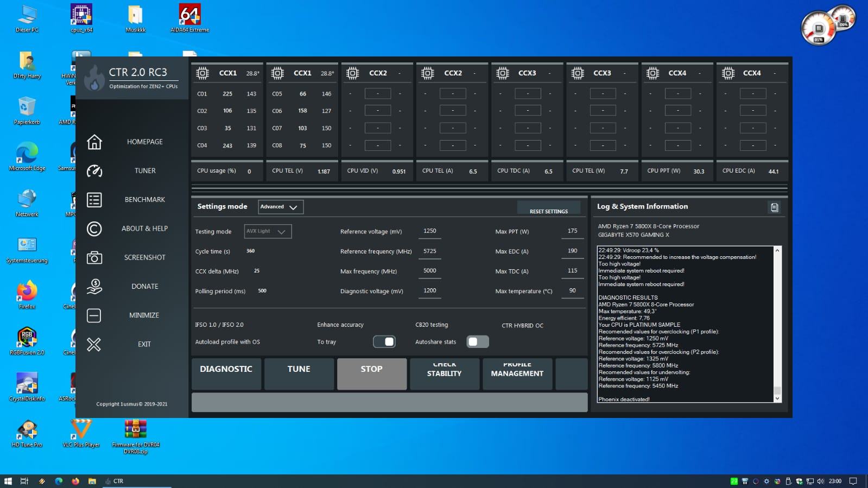
Task: Click the Cycle time (s) value 360
Action: click(x=251, y=251)
